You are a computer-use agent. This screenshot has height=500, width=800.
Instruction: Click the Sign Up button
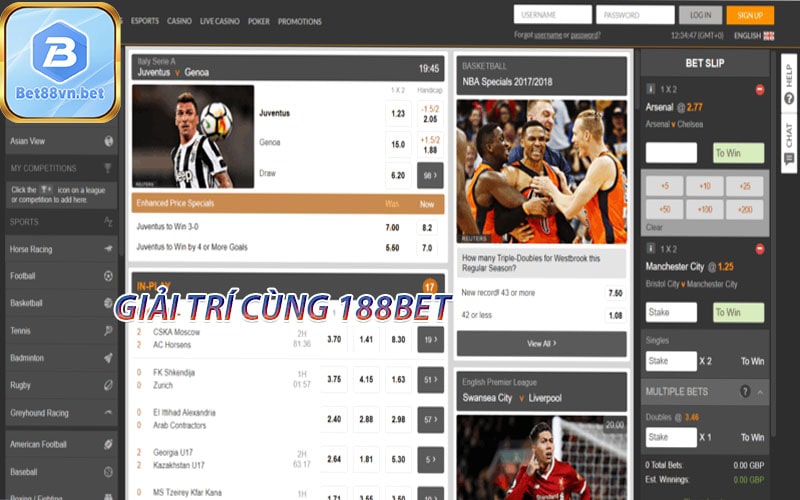tap(750, 15)
